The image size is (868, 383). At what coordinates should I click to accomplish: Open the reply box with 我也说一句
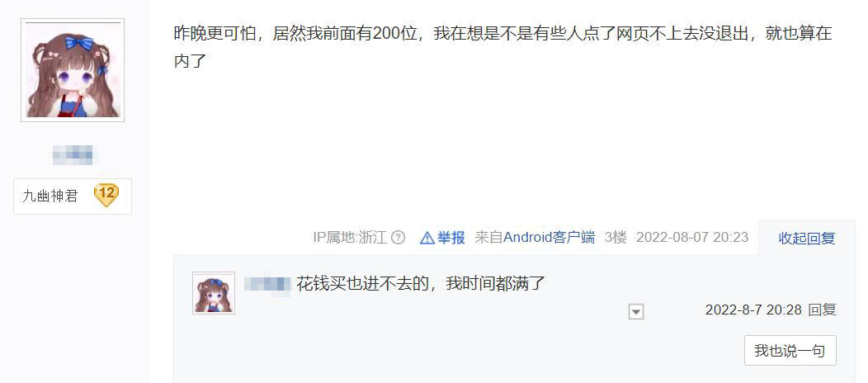[x=790, y=350]
